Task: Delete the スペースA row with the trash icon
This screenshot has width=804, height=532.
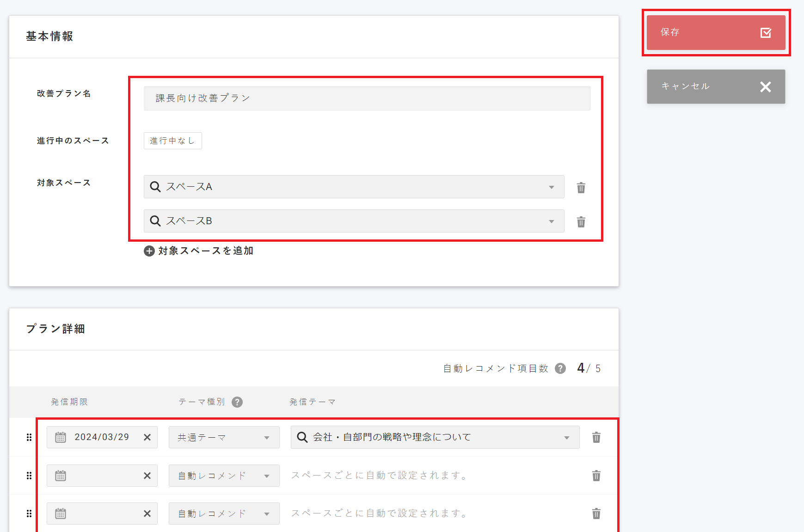Action: point(581,188)
